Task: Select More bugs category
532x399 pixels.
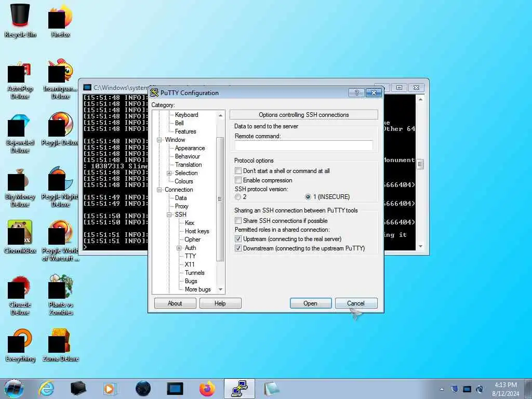Action: click(x=197, y=289)
